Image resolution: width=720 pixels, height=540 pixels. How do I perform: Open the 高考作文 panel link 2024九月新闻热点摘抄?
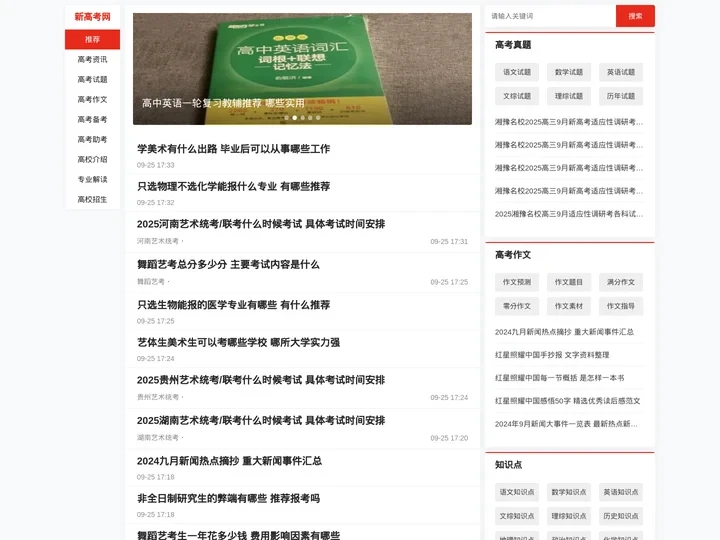point(564,332)
